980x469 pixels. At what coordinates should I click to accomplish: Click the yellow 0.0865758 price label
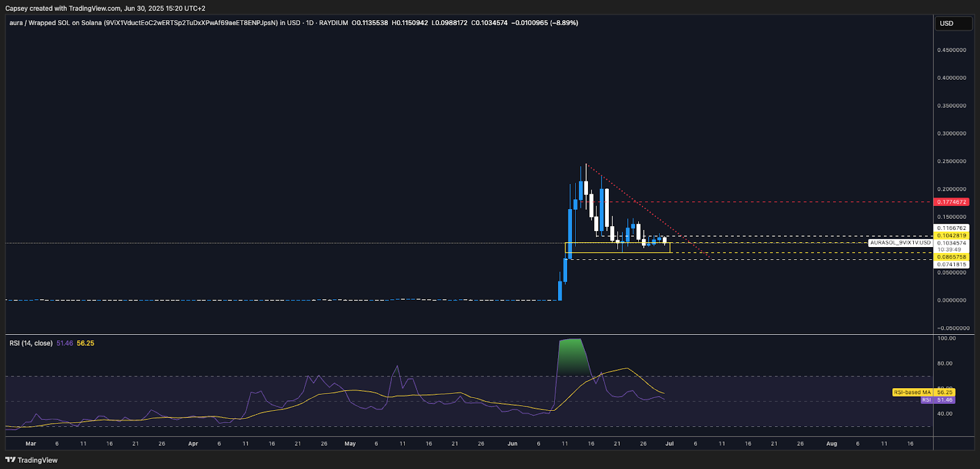952,257
